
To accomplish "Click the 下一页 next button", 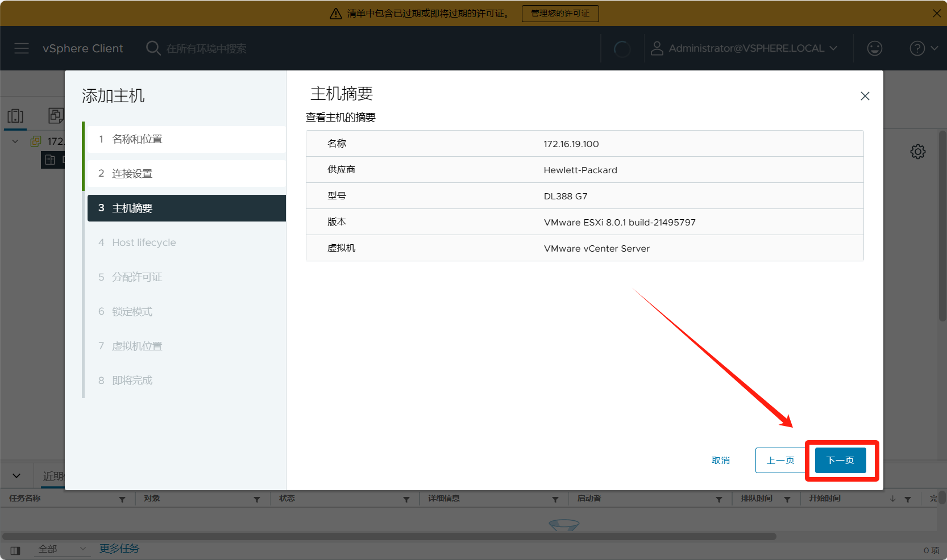I will coord(840,460).
